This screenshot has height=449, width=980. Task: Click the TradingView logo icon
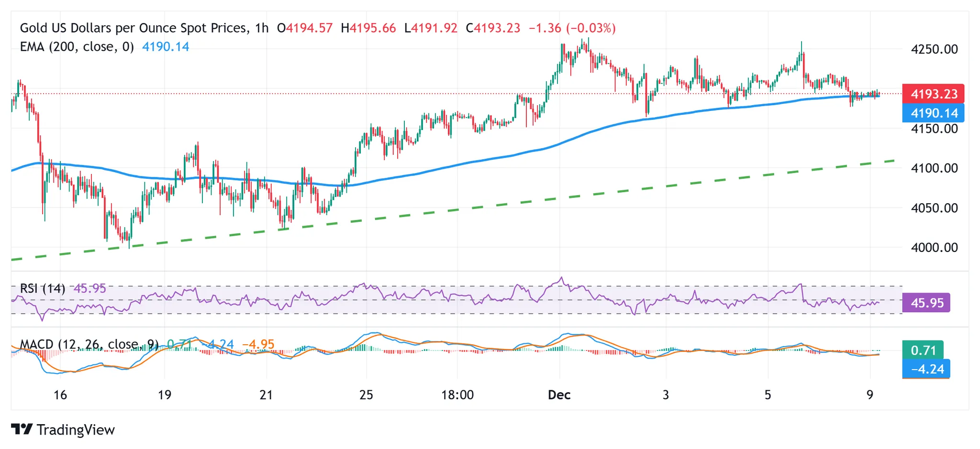tap(22, 429)
